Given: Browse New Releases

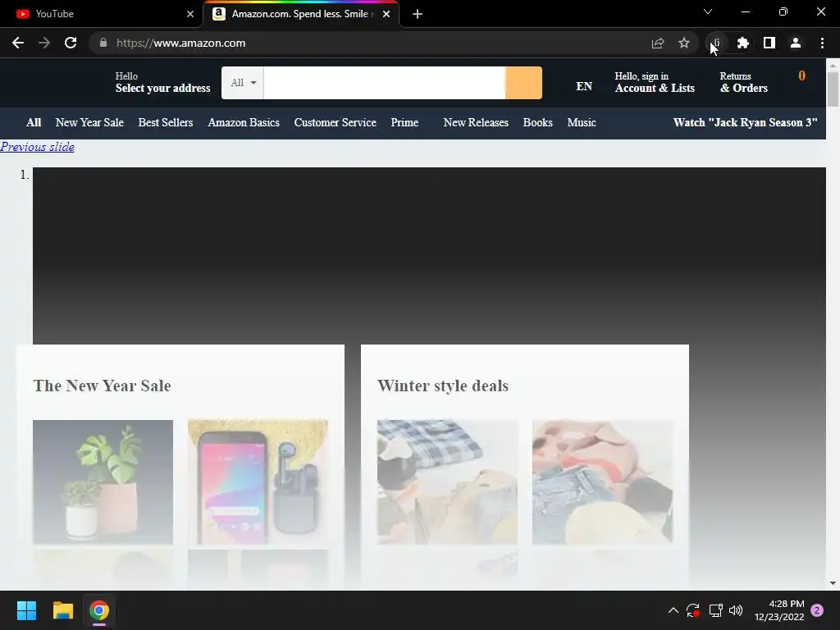Looking at the screenshot, I should click(x=476, y=123).
